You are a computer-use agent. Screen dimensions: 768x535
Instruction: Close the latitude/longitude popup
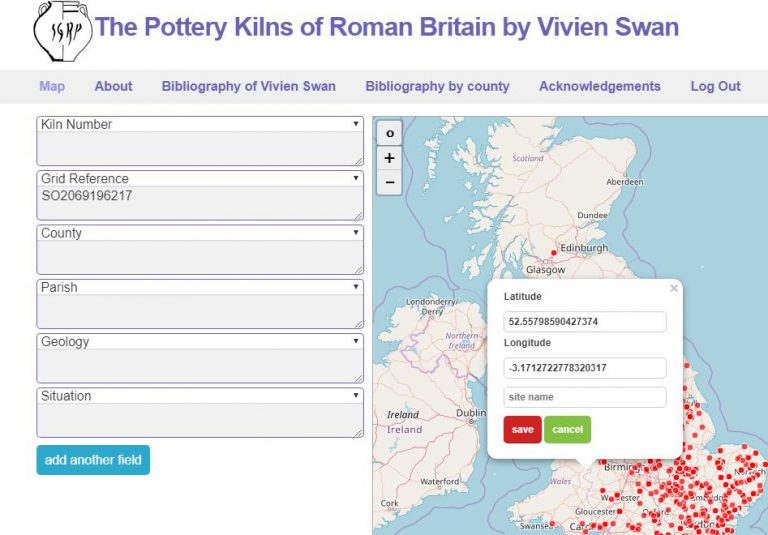(x=674, y=288)
